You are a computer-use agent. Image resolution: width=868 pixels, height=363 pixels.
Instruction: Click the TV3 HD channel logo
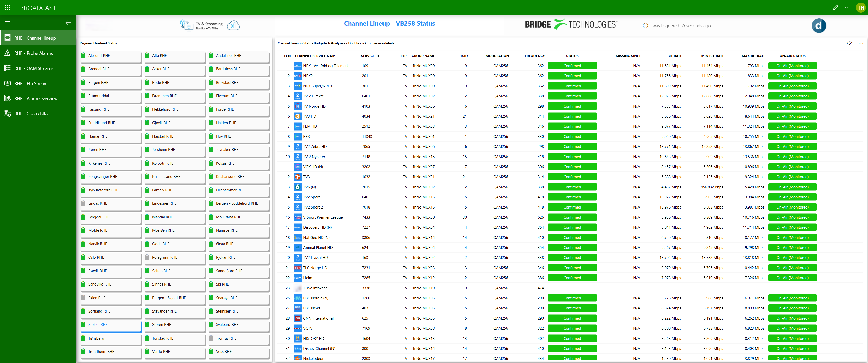tap(297, 116)
